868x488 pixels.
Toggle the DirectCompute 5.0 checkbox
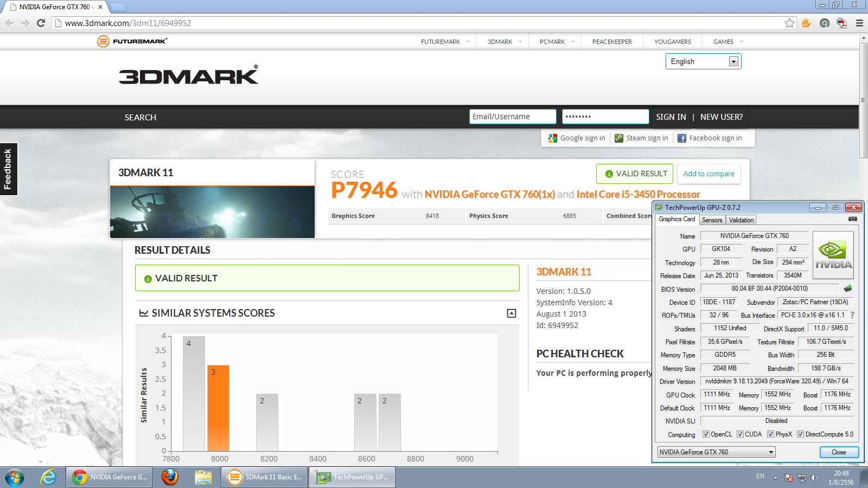800,434
